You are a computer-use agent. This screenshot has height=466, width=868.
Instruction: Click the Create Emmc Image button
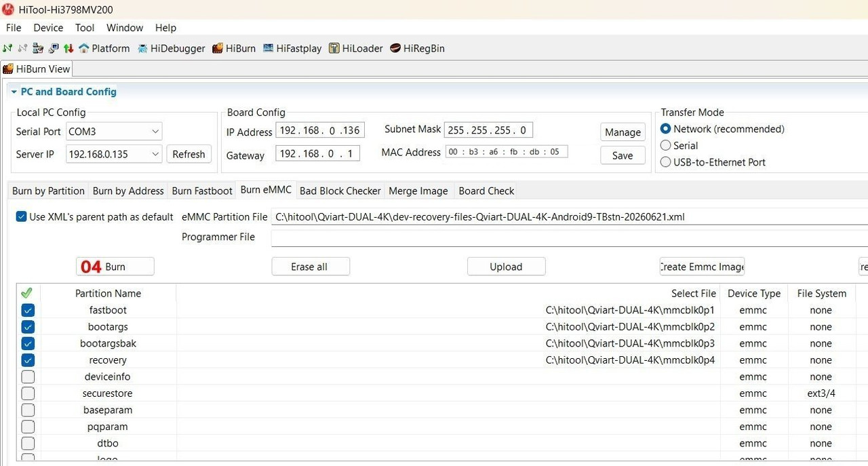(702, 267)
